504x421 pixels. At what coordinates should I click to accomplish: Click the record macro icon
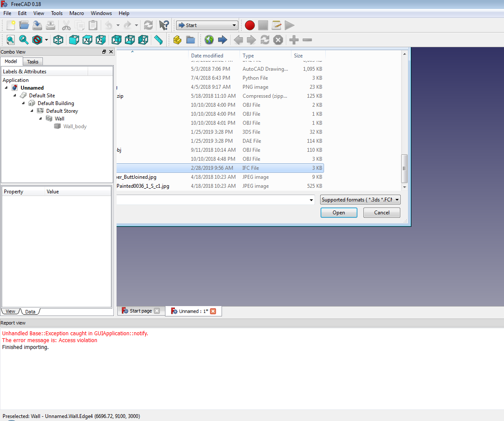pyautogui.click(x=249, y=25)
